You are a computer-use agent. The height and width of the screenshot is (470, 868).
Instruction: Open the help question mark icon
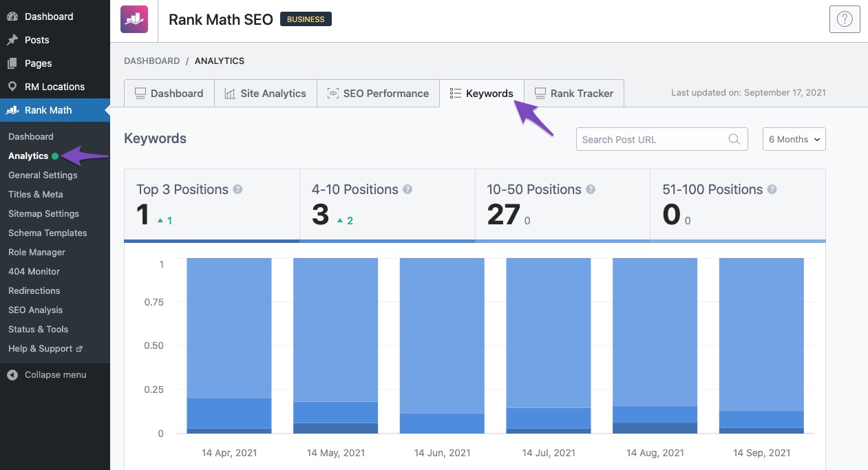(x=845, y=19)
